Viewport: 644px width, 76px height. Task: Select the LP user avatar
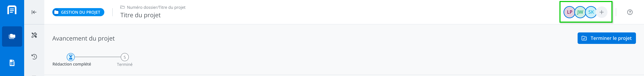pyautogui.click(x=569, y=12)
